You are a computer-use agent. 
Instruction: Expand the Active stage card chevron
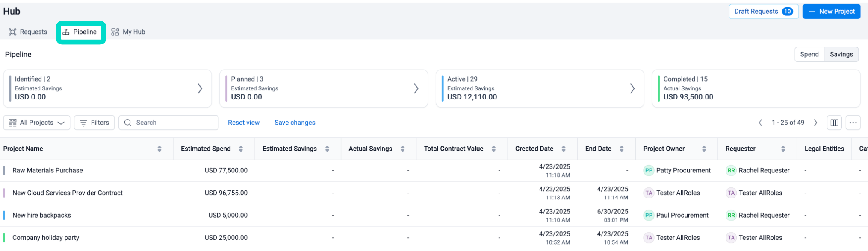(x=632, y=88)
